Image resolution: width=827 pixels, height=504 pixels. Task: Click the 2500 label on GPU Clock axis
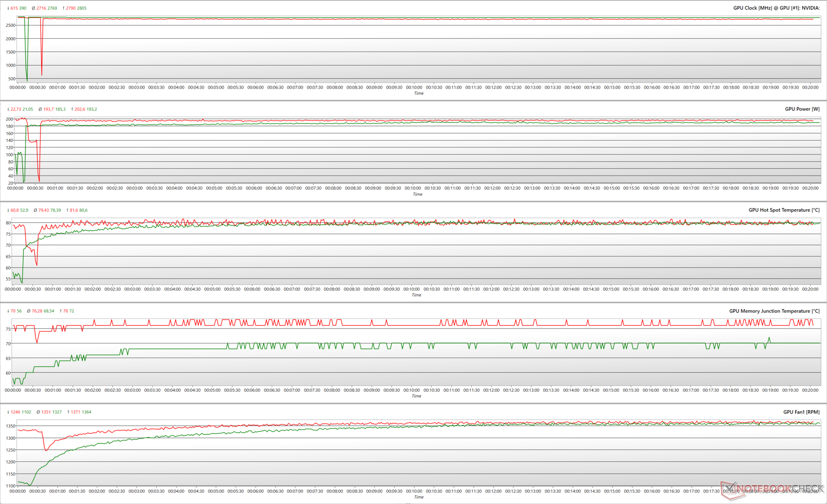tap(10, 25)
